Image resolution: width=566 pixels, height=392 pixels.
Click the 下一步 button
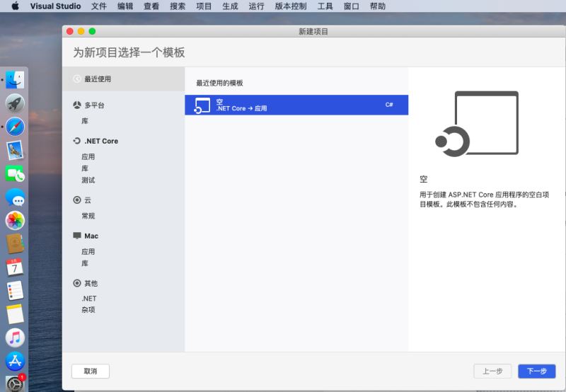click(537, 371)
